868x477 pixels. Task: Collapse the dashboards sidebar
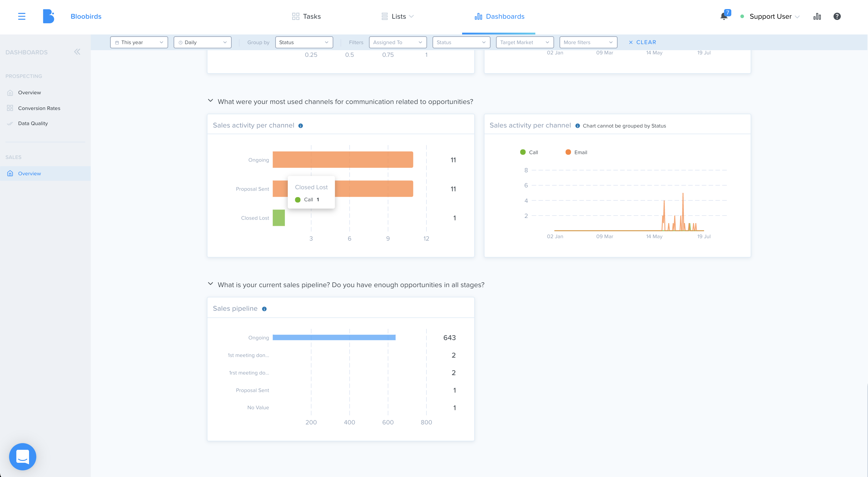[x=77, y=52]
